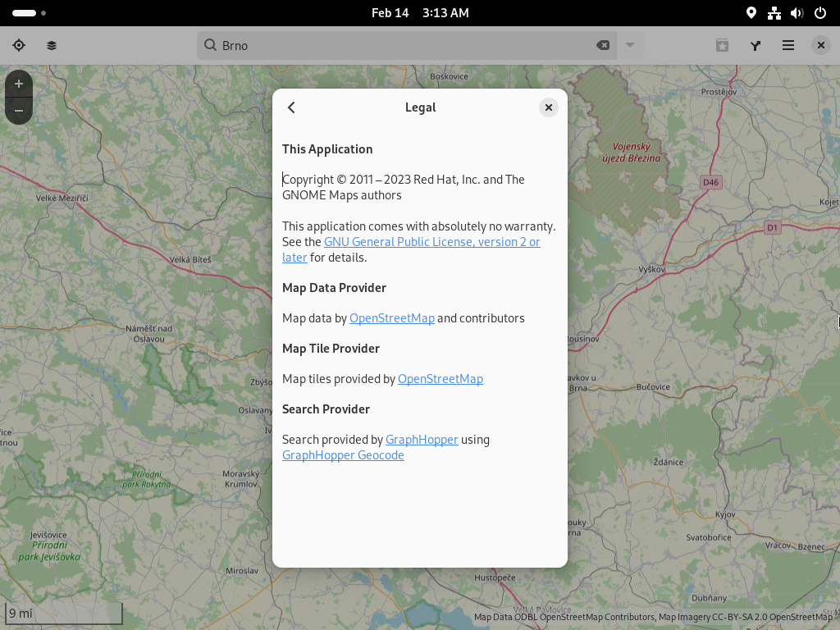Follow the GraphHopper Geocode link
The width and height of the screenshot is (840, 630).
[343, 455]
